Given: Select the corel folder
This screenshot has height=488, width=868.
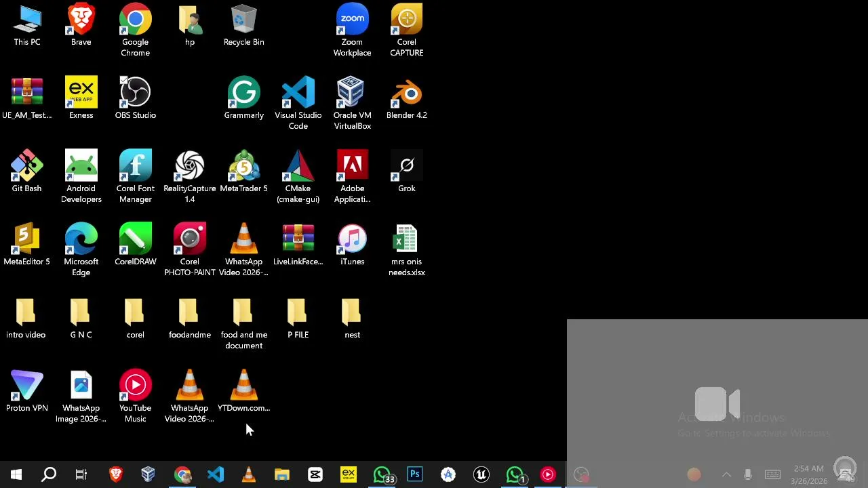Looking at the screenshot, I should (x=136, y=319).
